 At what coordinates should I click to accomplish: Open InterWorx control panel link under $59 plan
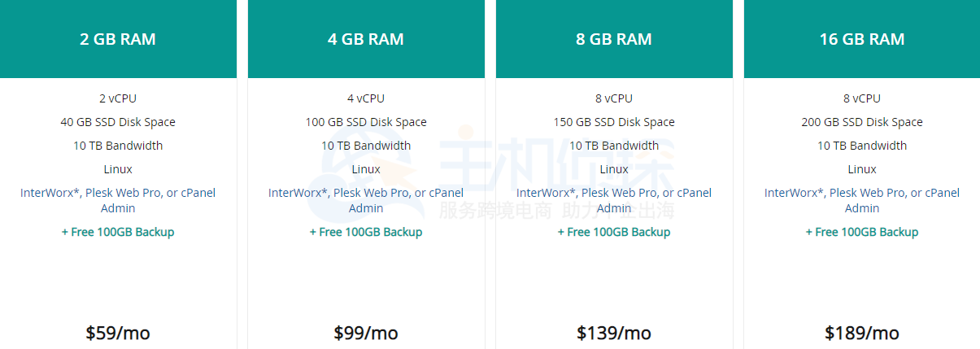pyautogui.click(x=48, y=193)
